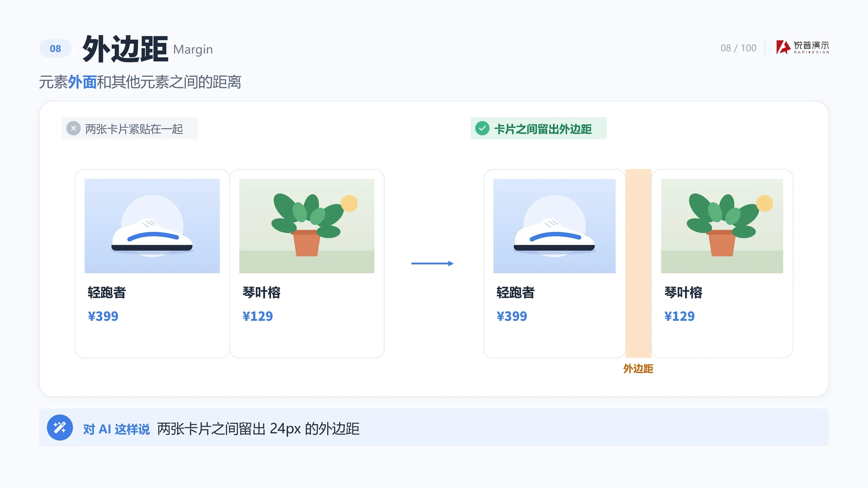Click the green checkmark icon
868x488 pixels.
click(482, 129)
